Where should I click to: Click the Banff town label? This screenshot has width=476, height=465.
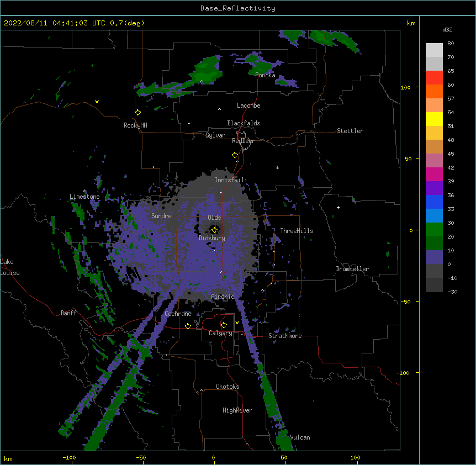(x=68, y=313)
